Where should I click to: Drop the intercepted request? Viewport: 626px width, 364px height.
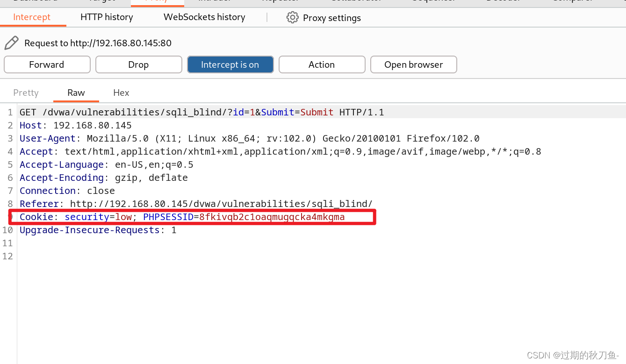click(x=138, y=64)
